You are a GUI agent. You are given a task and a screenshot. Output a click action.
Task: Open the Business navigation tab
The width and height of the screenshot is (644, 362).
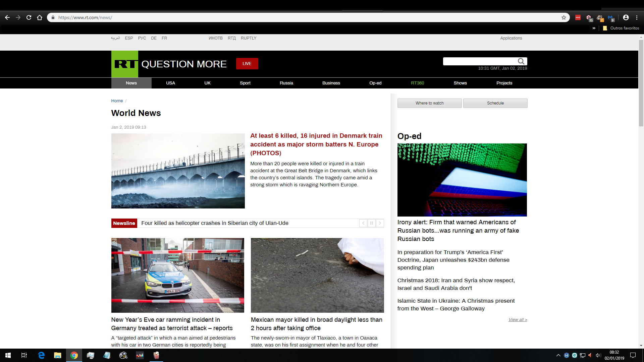[x=331, y=83]
